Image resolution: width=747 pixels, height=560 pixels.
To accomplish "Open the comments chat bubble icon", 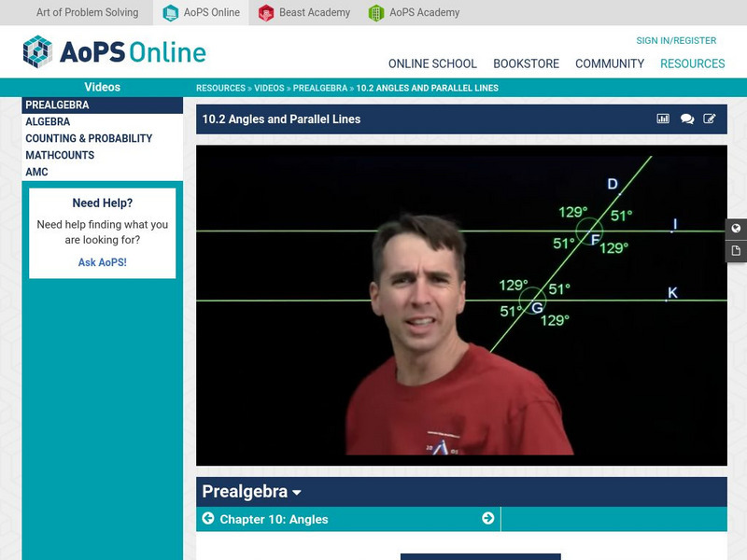I will pyautogui.click(x=686, y=119).
